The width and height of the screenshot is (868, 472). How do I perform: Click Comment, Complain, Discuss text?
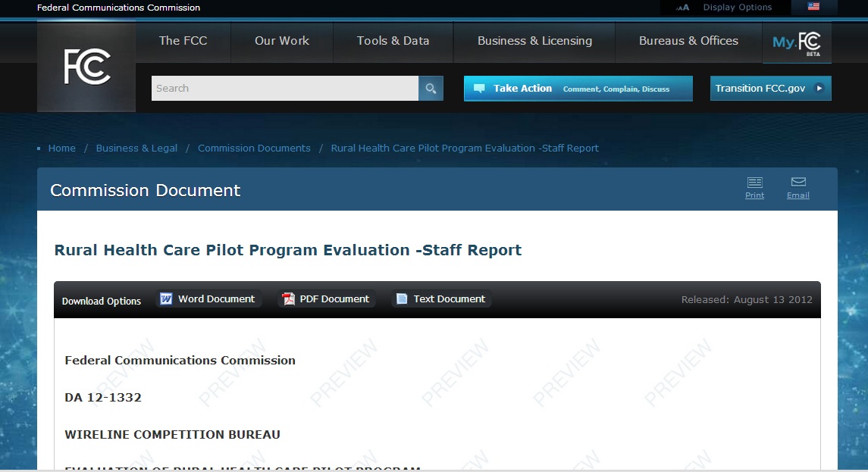(x=616, y=89)
